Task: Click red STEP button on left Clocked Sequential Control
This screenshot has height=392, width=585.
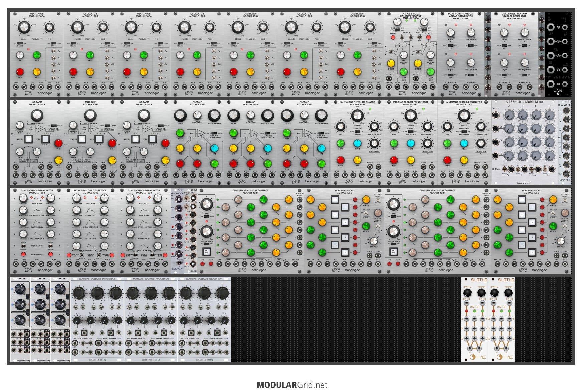Action: 203,264
